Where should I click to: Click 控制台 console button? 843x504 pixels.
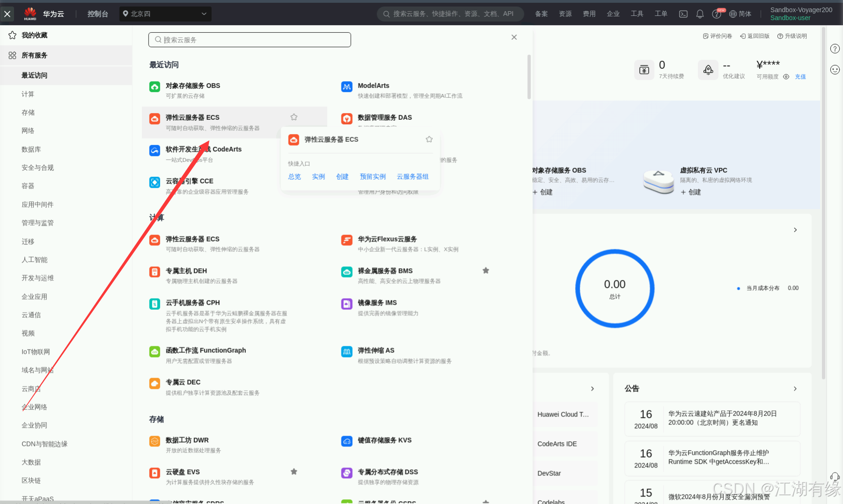[x=97, y=14]
